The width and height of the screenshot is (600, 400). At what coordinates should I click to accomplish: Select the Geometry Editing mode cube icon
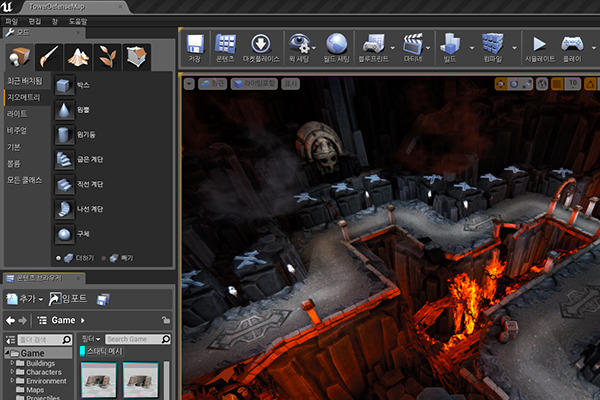click(x=137, y=57)
